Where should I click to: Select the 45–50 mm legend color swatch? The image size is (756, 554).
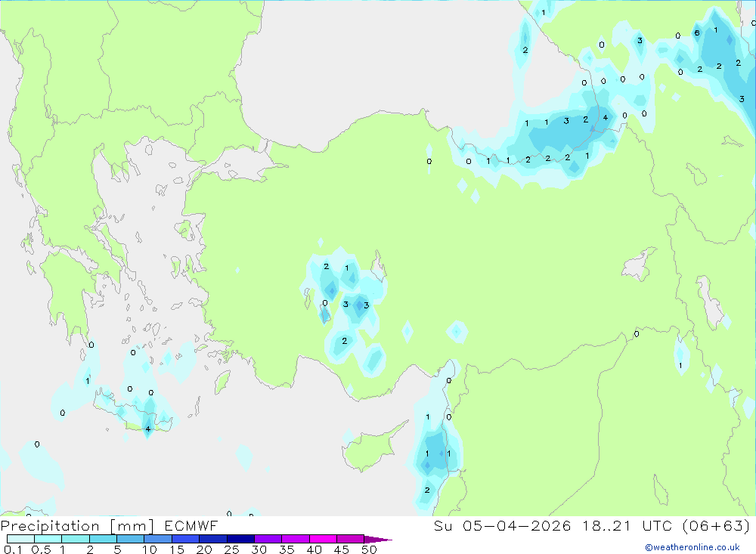click(x=351, y=539)
